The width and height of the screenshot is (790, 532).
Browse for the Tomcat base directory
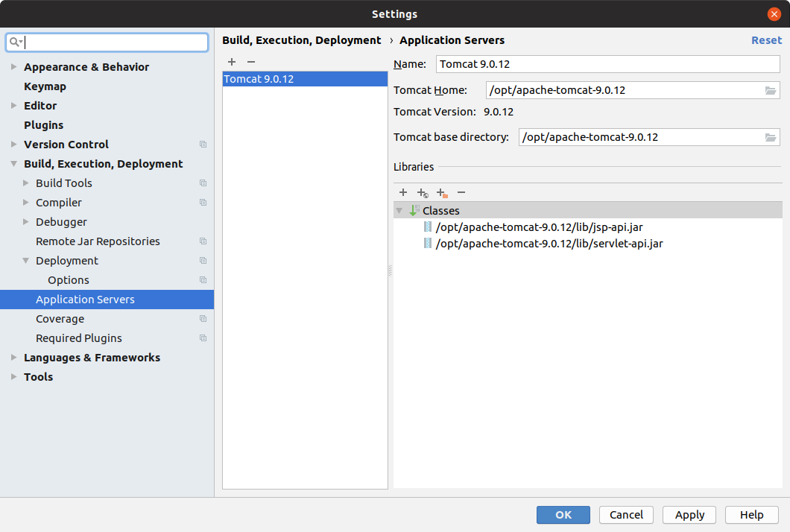pos(771,136)
